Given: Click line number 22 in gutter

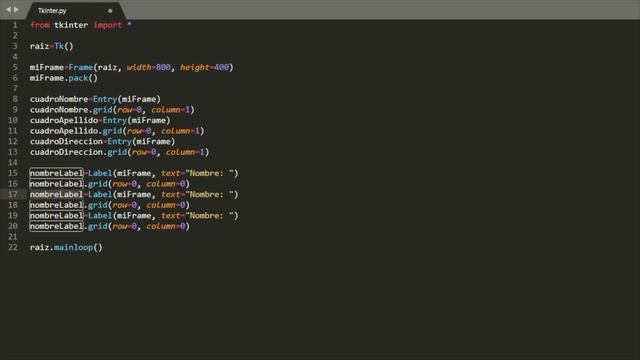Looking at the screenshot, I should pyautogui.click(x=13, y=247).
